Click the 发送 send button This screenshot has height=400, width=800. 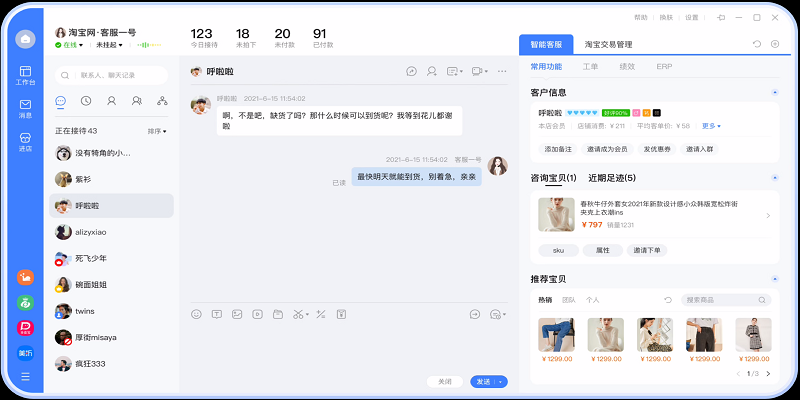[x=484, y=381]
